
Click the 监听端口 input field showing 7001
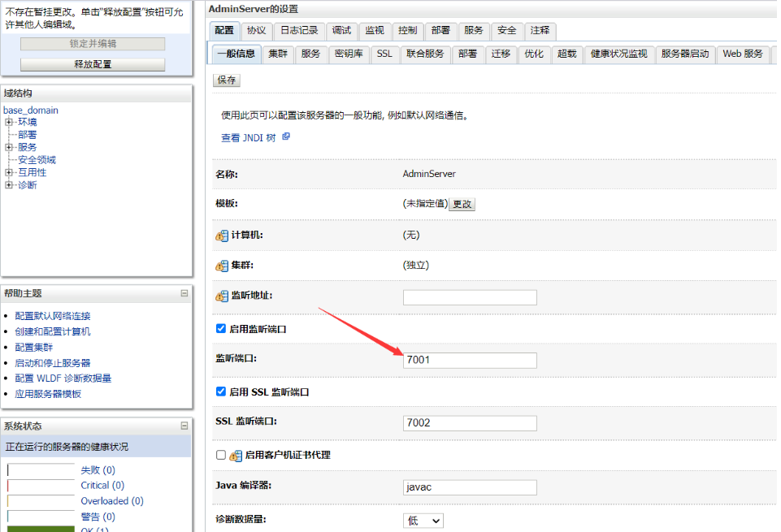470,360
